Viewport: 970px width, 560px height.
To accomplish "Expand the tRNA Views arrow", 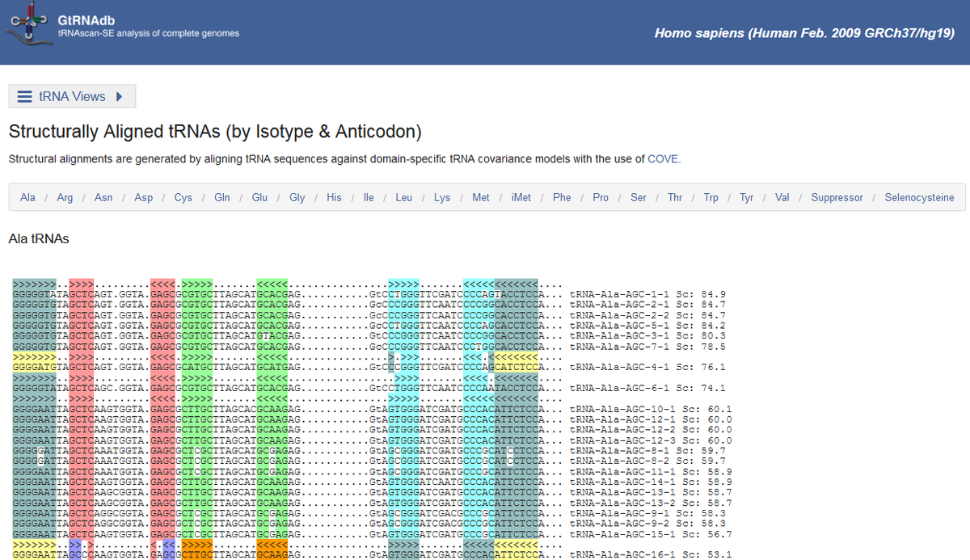I will 119,96.
